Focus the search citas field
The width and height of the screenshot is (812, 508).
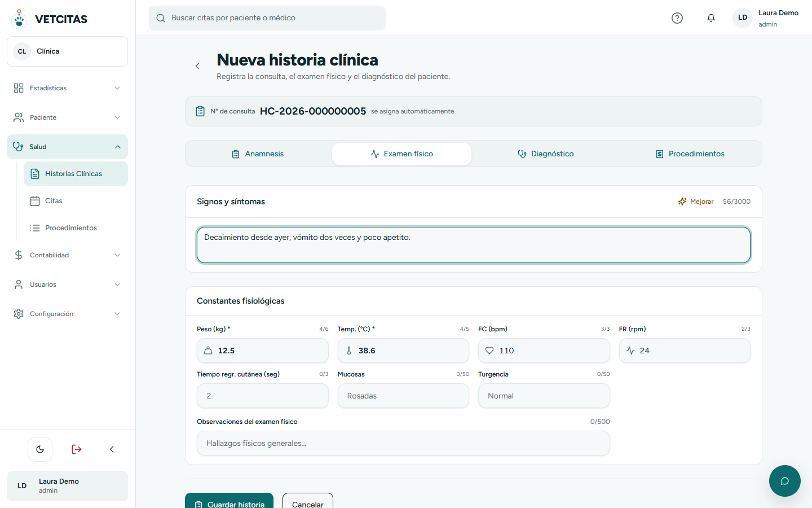[x=267, y=18]
